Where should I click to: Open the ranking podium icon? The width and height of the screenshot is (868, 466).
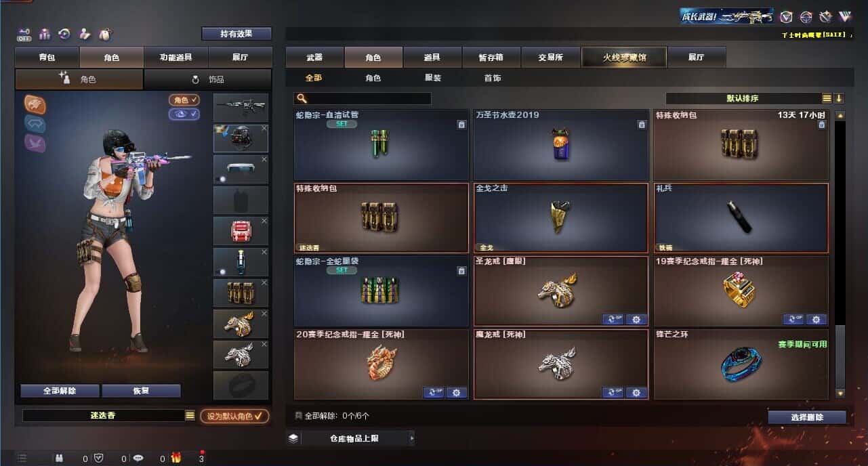[x=45, y=34]
